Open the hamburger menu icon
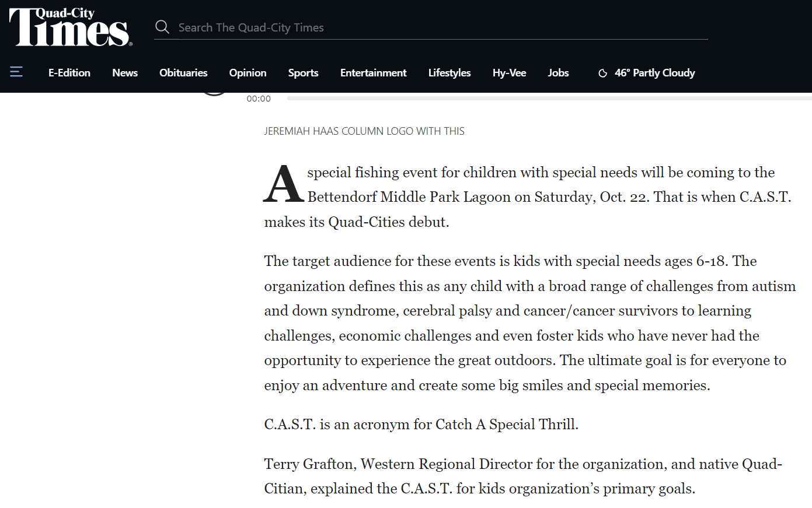The height and width of the screenshot is (508, 812). (16, 72)
